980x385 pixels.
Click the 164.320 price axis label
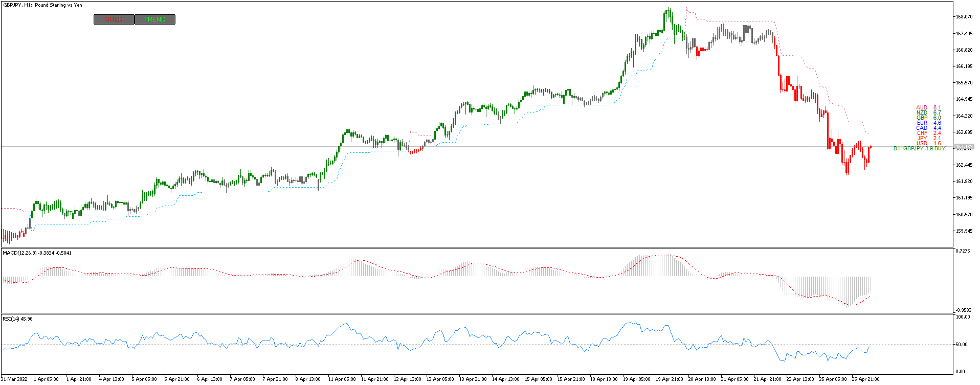[x=964, y=116]
